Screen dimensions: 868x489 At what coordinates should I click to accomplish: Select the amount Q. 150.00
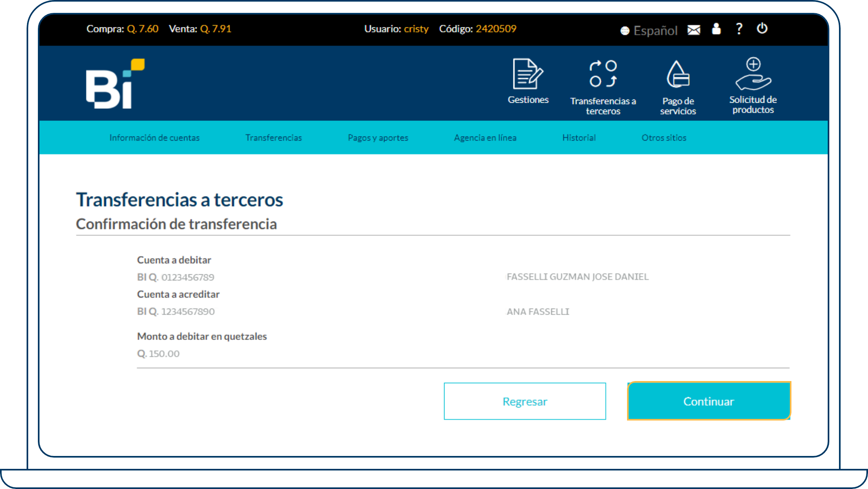coord(158,354)
